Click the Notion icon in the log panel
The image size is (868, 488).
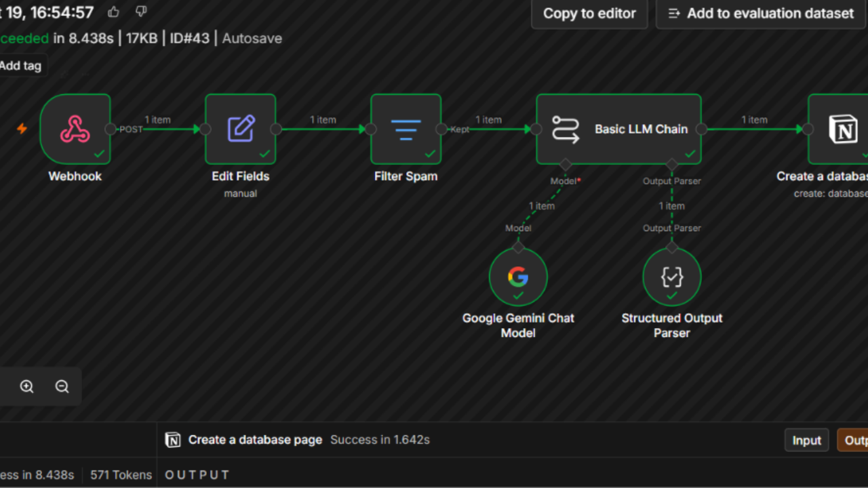pos(173,440)
